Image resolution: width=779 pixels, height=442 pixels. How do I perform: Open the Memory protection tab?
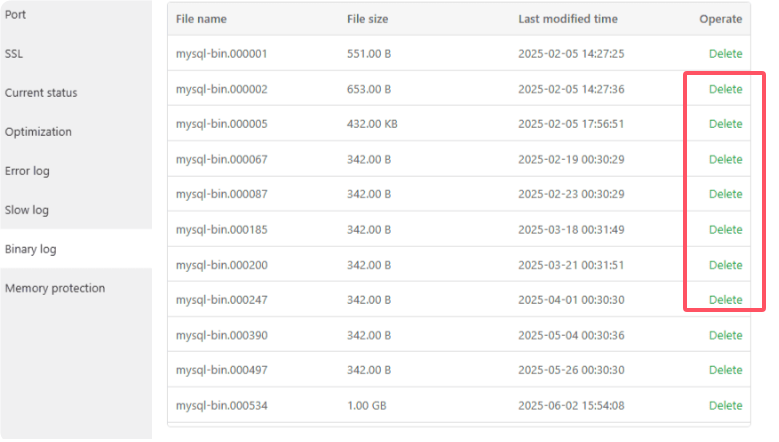[x=55, y=288]
